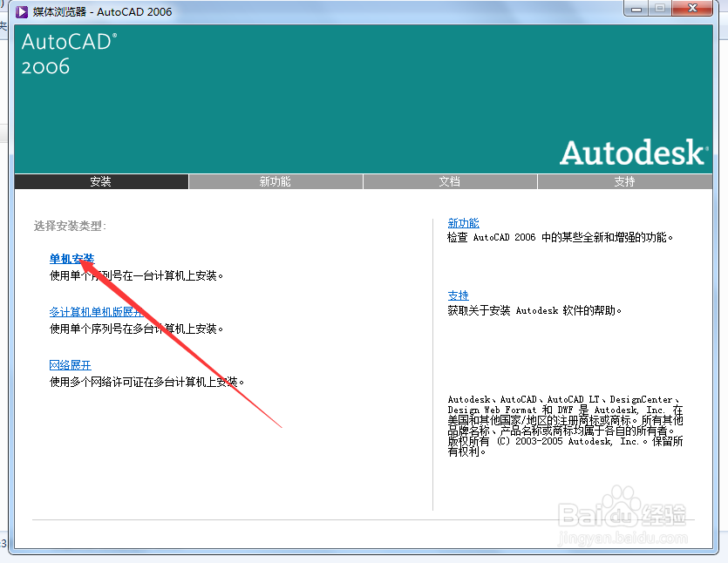The width and height of the screenshot is (728, 563).
Task: Minimize the media browser window
Action: (x=636, y=10)
